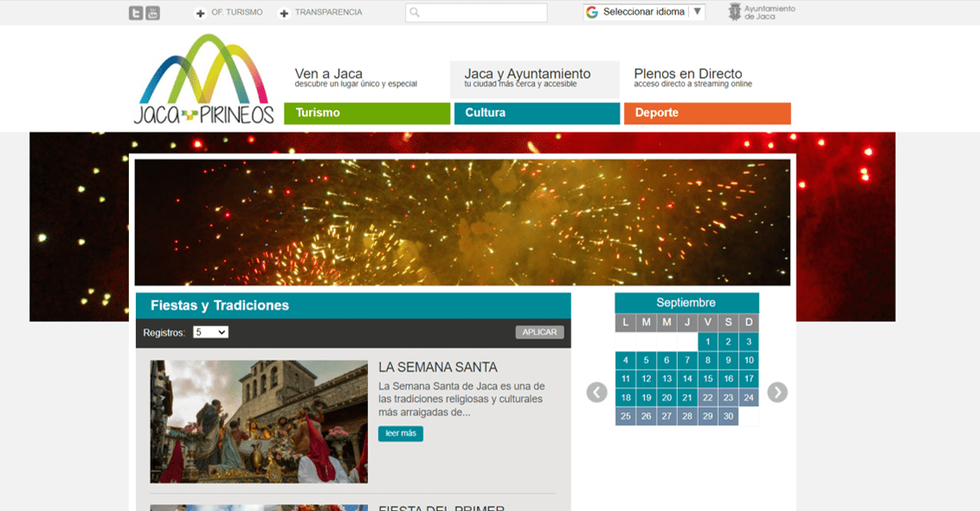Select September 29 in the calendar
This screenshot has width=980, height=511.
click(707, 417)
